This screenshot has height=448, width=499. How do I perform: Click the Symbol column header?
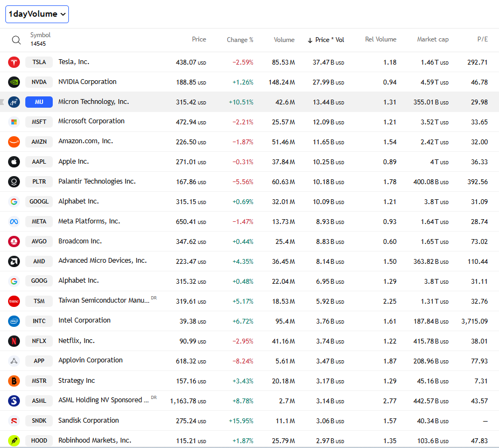point(40,35)
